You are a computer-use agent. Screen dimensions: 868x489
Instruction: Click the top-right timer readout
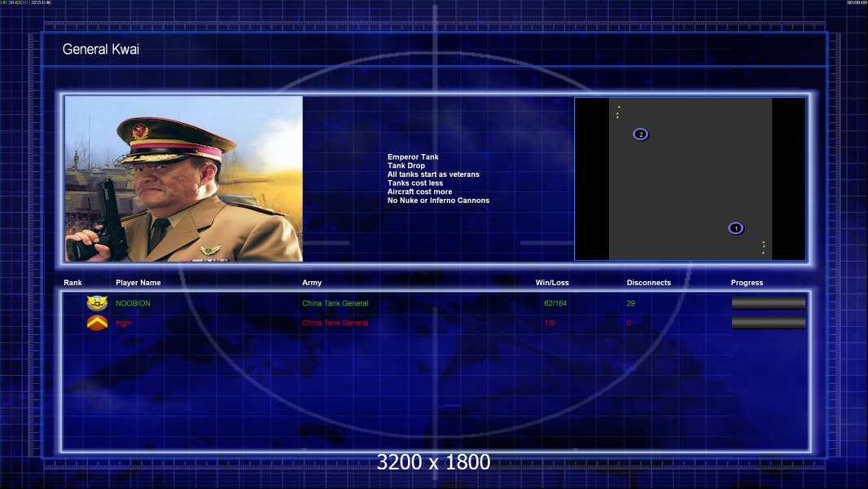point(857,2)
